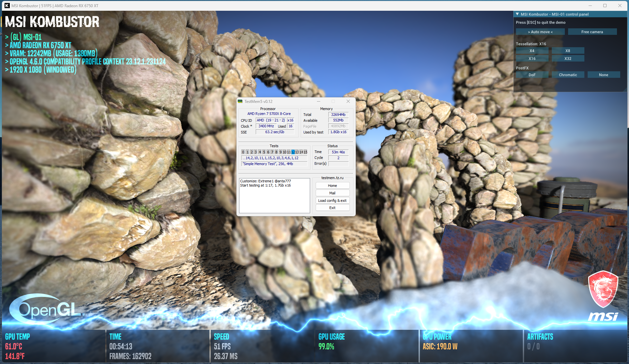The image size is (629, 364).
Task: Switch to Free camera mode
Action: tap(592, 32)
